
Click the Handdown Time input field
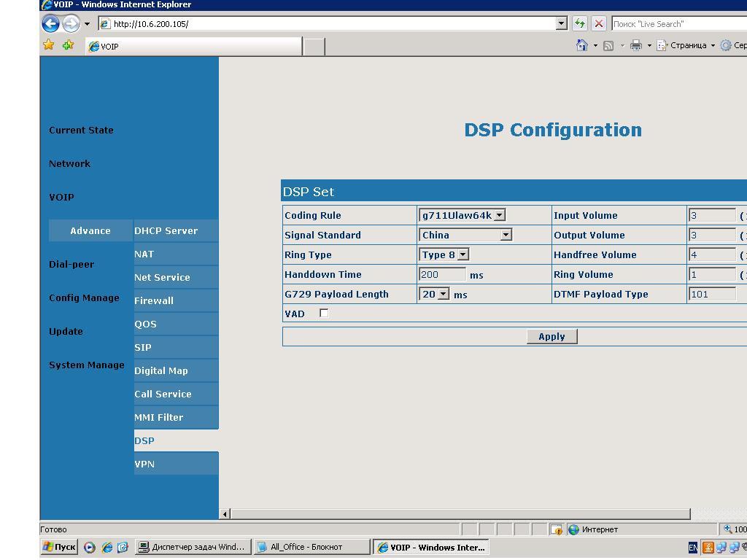coord(442,274)
